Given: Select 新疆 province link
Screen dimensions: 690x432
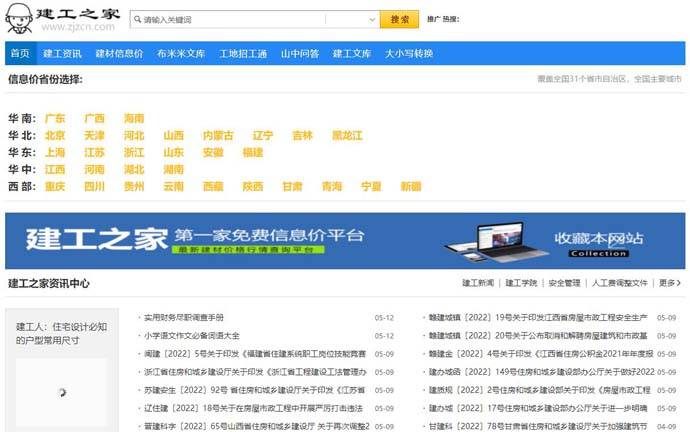Looking at the screenshot, I should (411, 187).
